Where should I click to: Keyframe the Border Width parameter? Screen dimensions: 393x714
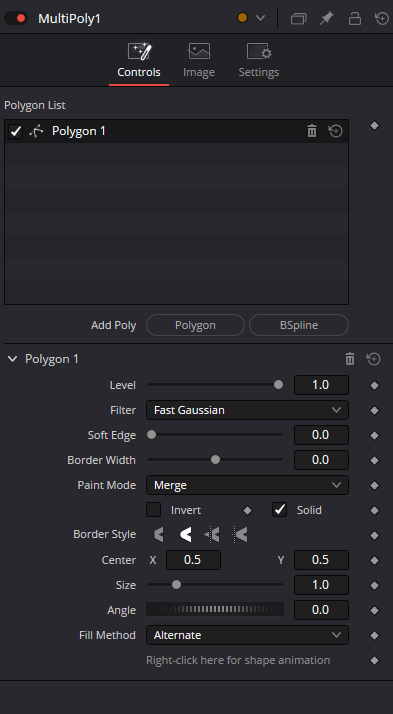pos(374,461)
